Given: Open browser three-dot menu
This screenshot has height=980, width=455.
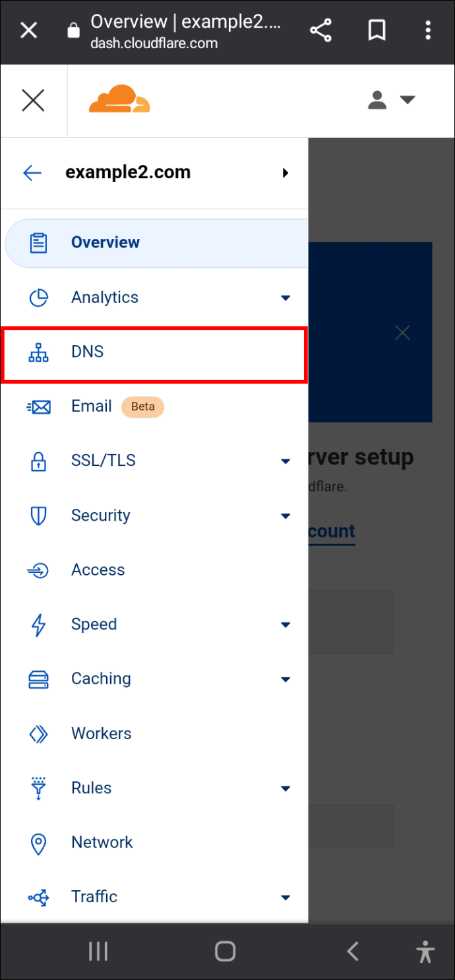Looking at the screenshot, I should tap(428, 30).
